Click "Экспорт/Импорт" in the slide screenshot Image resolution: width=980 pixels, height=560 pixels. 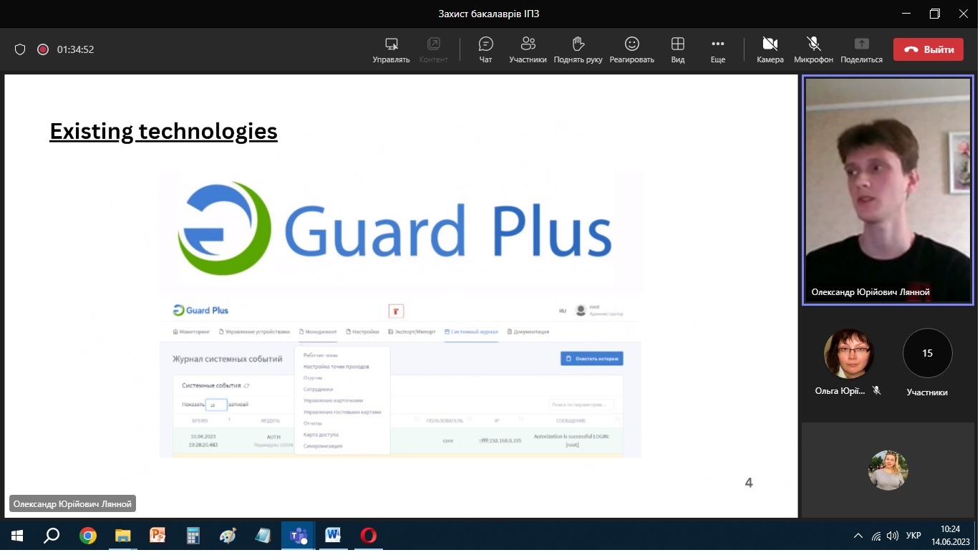[411, 332]
